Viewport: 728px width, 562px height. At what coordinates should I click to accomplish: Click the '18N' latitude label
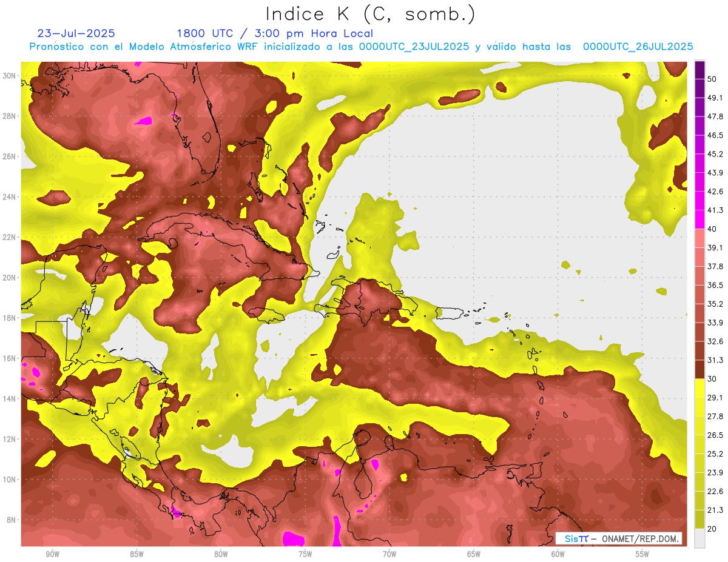[x=9, y=318]
